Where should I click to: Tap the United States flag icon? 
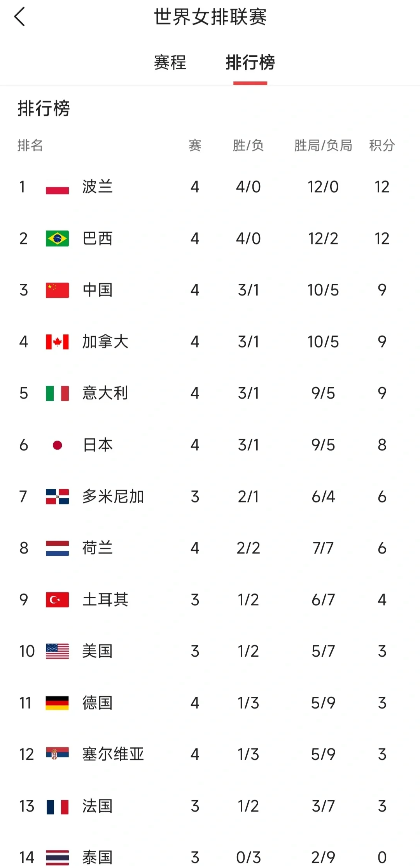57,651
